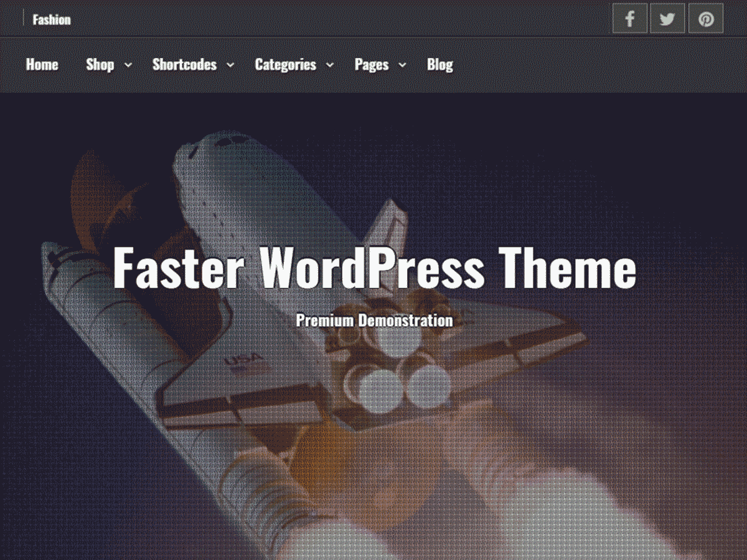This screenshot has height=560, width=747.
Task: Open the Twitter social icon
Action: click(x=668, y=18)
